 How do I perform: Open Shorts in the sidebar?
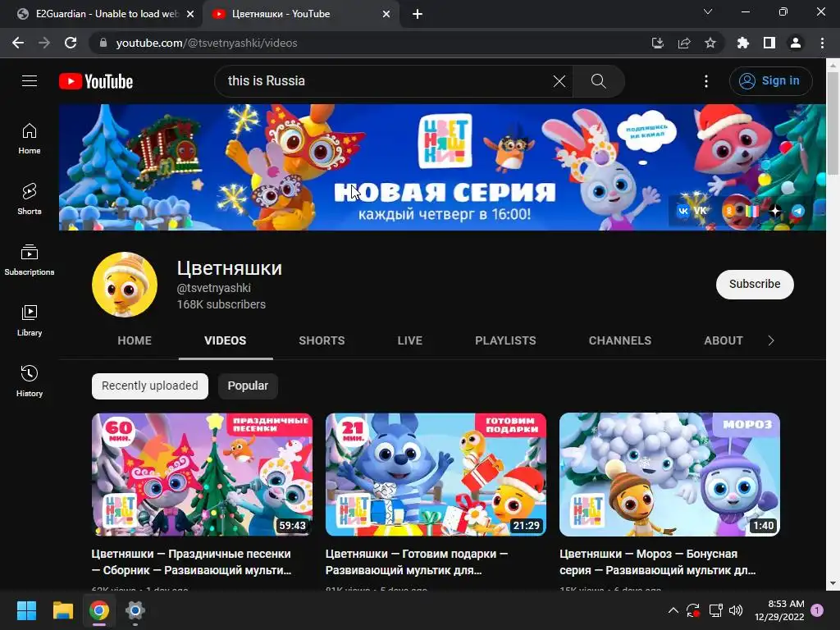click(x=30, y=199)
